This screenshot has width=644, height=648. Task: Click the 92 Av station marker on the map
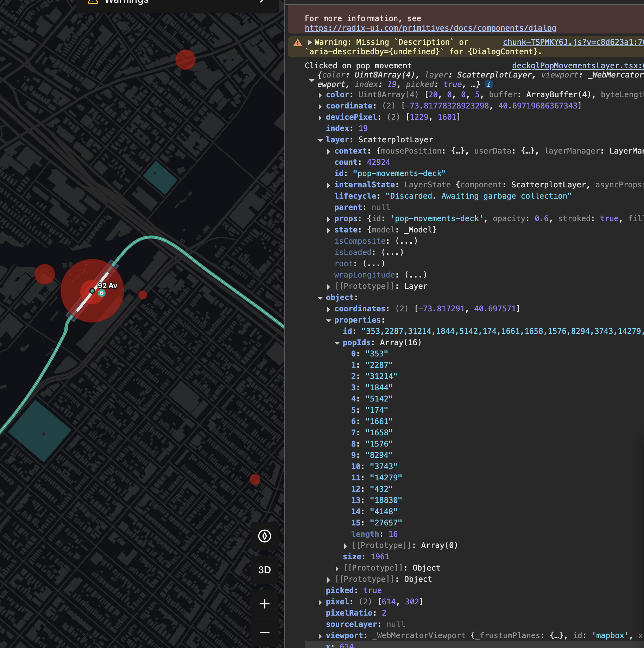pos(92,291)
